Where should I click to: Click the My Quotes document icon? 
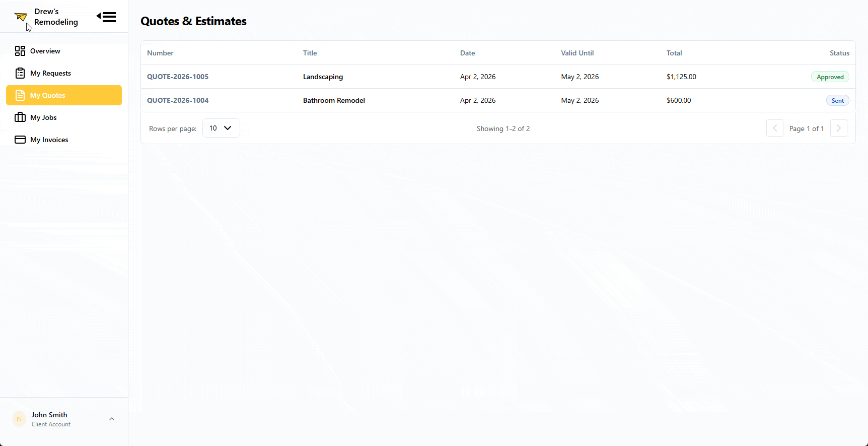pyautogui.click(x=20, y=95)
